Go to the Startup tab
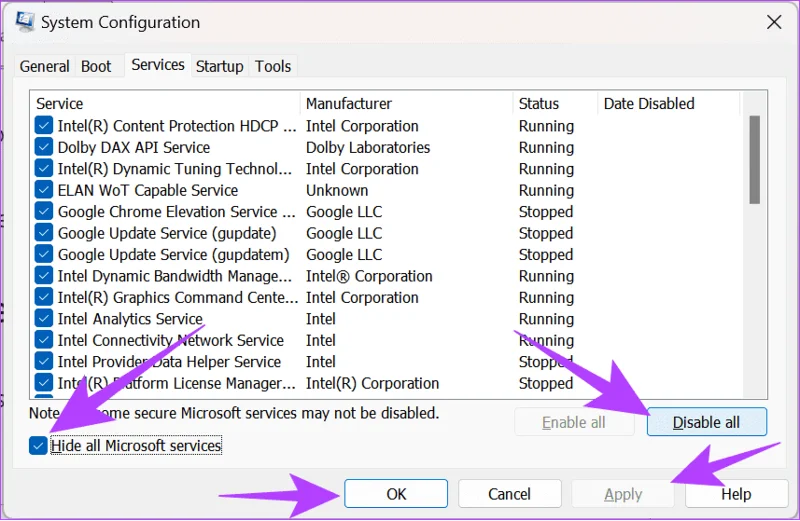This screenshot has width=800, height=521. click(219, 66)
